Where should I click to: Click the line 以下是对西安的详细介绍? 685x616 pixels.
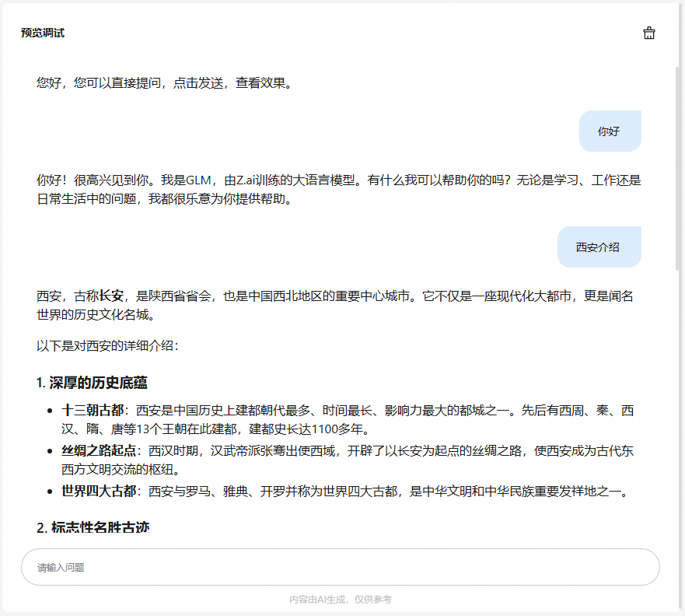[107, 346]
